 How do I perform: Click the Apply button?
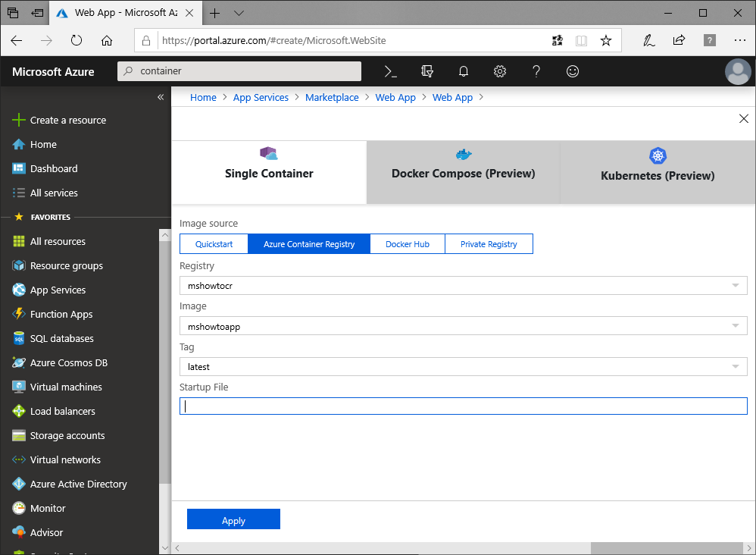[233, 520]
